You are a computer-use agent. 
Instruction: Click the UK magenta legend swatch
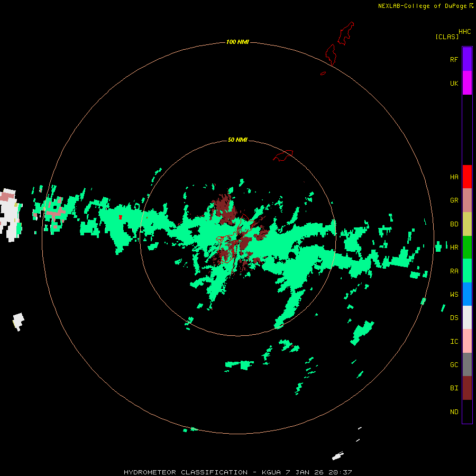pos(467,83)
